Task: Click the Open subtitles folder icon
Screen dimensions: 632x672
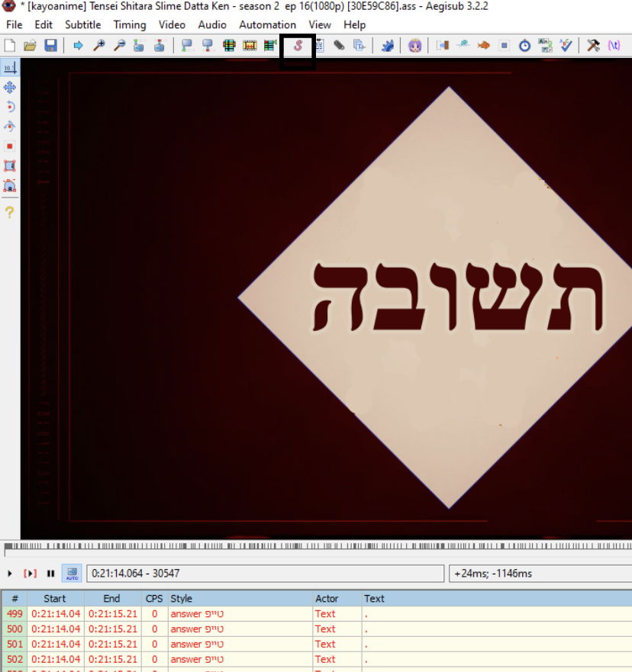Action: click(31, 46)
